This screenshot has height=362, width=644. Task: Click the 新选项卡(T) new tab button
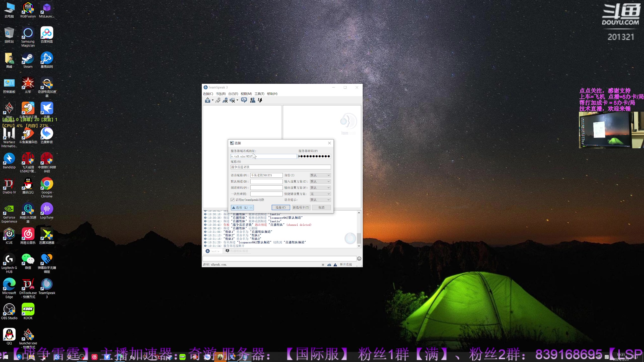click(301, 207)
